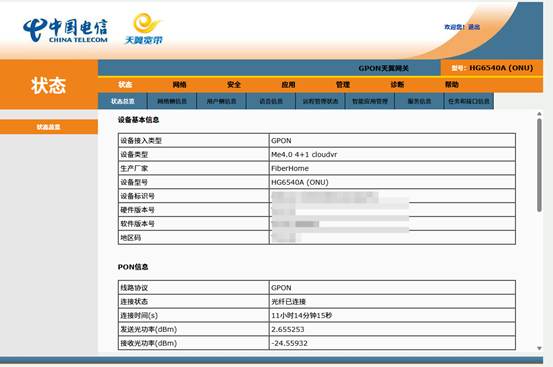The width and height of the screenshot is (553, 367).
Task: Click the 地区码 label cell
Action: tap(194, 238)
